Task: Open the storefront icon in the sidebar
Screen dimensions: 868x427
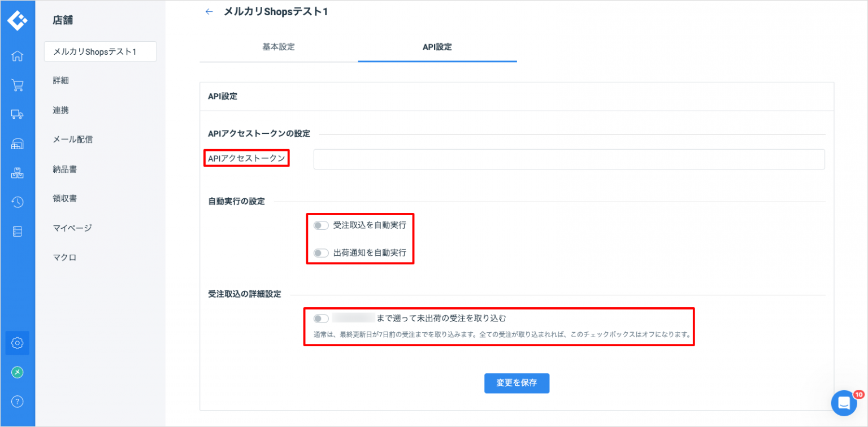Action: coord(18,143)
